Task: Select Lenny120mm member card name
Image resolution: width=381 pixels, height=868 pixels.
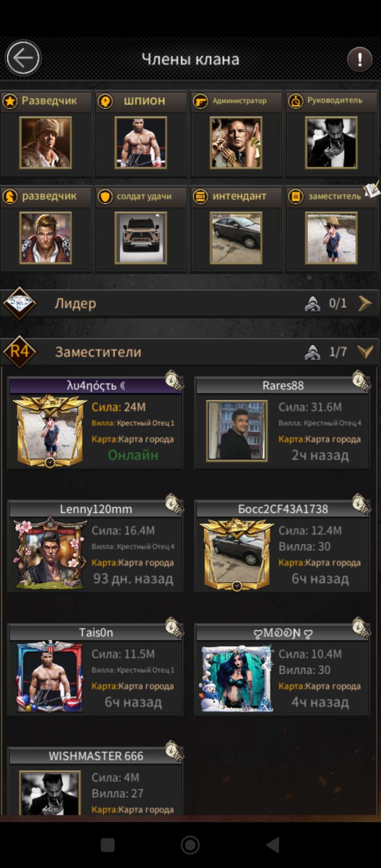Action: [96, 509]
